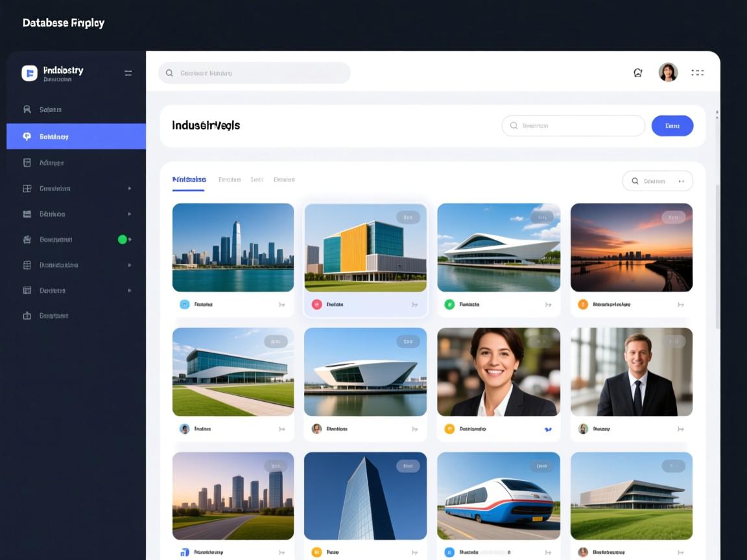747x560 pixels.
Task: Switch to the second tab in the gallery
Action: (x=230, y=180)
